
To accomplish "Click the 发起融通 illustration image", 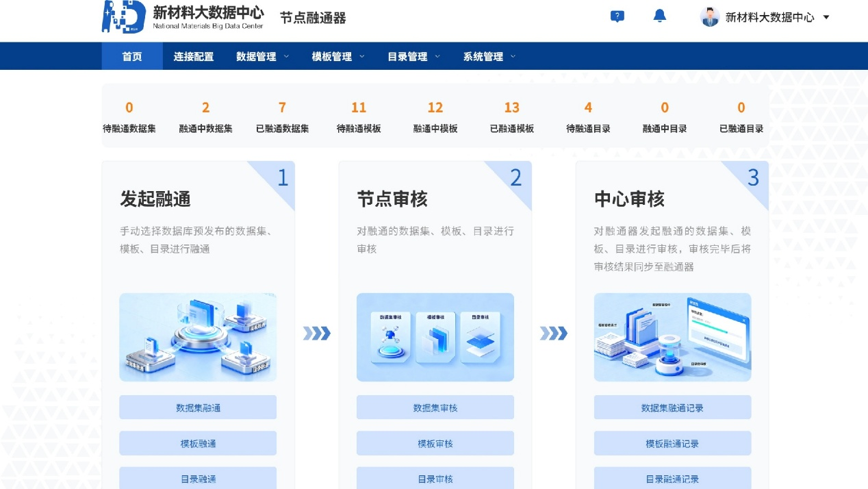I will click(198, 337).
